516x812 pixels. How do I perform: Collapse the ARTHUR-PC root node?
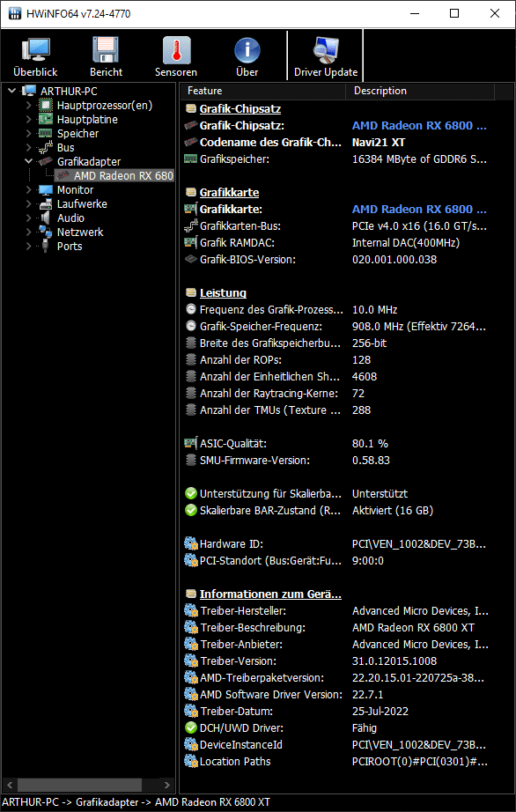pos(12,91)
